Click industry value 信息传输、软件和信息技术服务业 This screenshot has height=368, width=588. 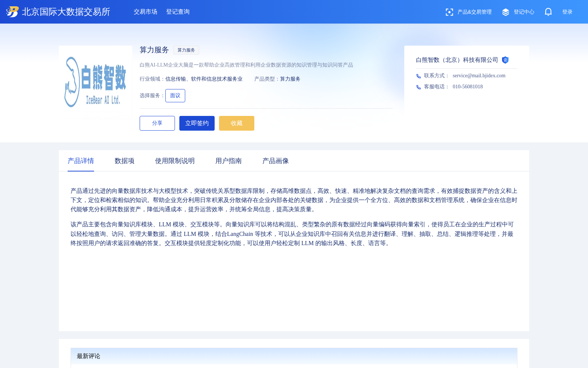point(204,79)
